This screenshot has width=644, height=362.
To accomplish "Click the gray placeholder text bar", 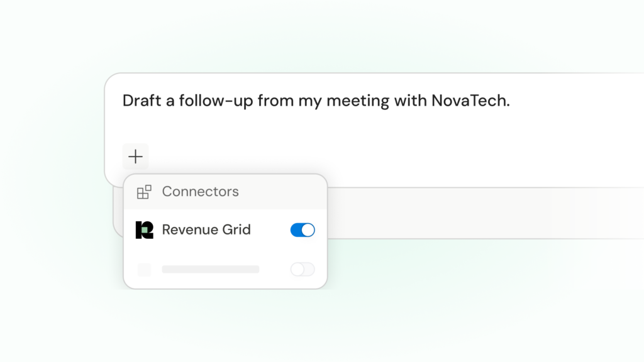I will coord(211,269).
